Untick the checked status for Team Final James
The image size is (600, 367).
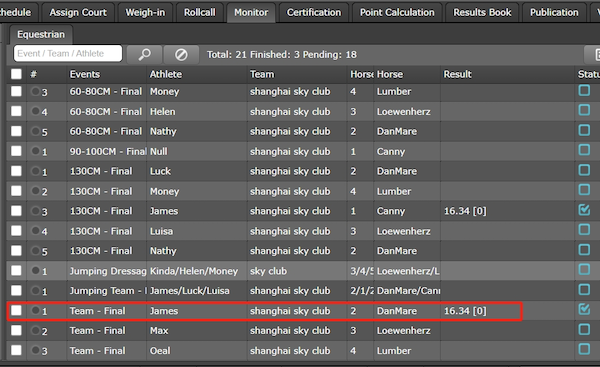pyautogui.click(x=584, y=309)
